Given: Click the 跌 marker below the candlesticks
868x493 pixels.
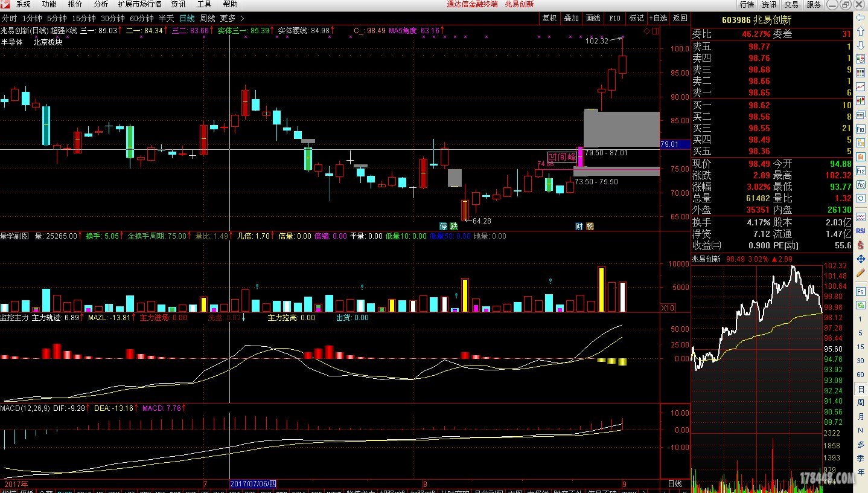Looking at the screenshot, I should [453, 227].
